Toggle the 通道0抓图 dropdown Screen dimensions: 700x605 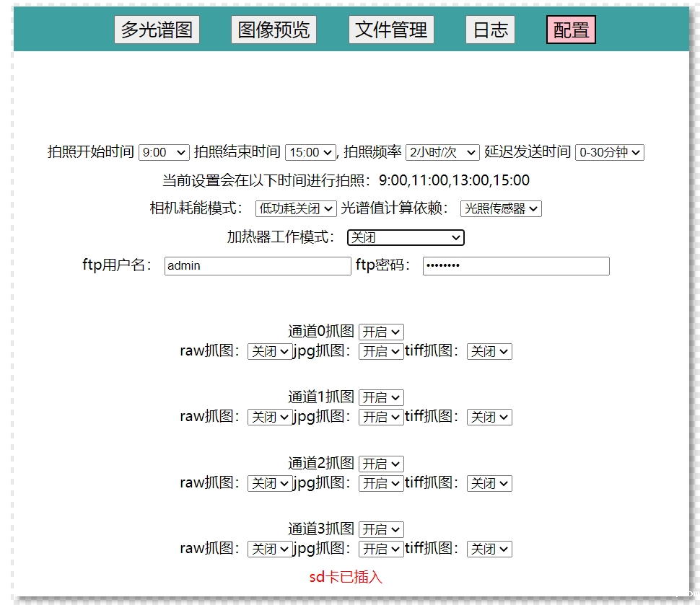pos(381,332)
